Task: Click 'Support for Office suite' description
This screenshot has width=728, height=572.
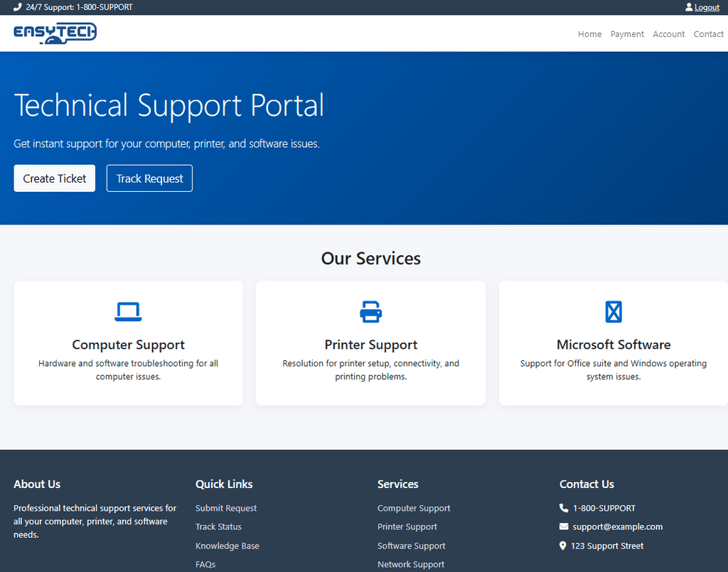Action: tap(614, 369)
